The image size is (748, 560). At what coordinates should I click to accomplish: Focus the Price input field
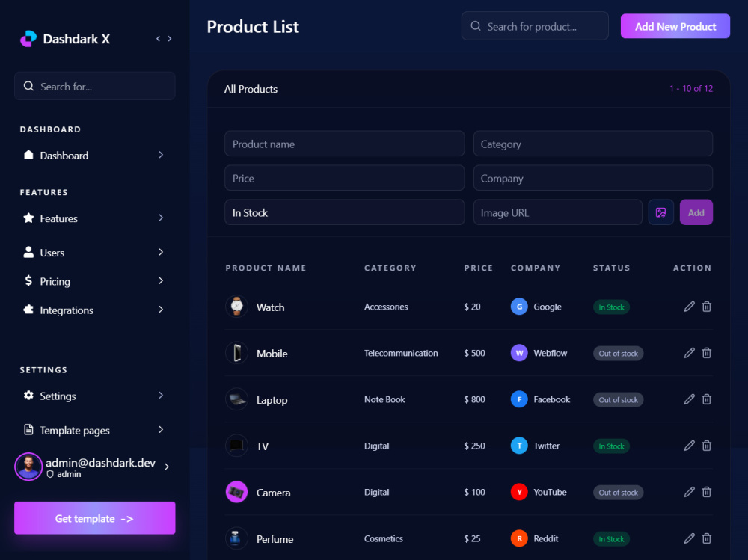(344, 178)
